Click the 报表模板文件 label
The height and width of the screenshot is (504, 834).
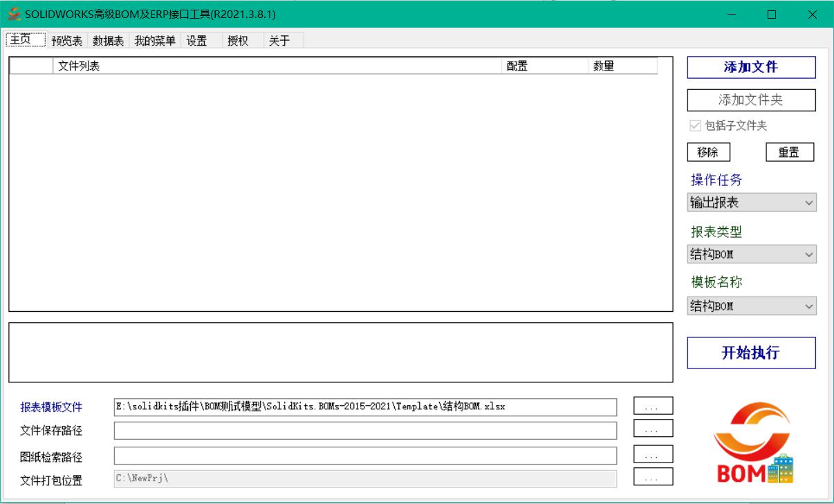coord(51,408)
